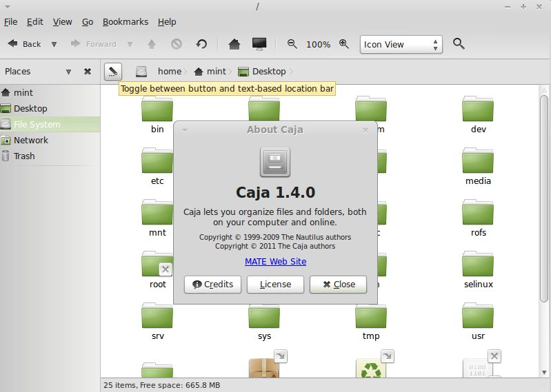
Task: Close the Places side pane
Action: click(88, 71)
